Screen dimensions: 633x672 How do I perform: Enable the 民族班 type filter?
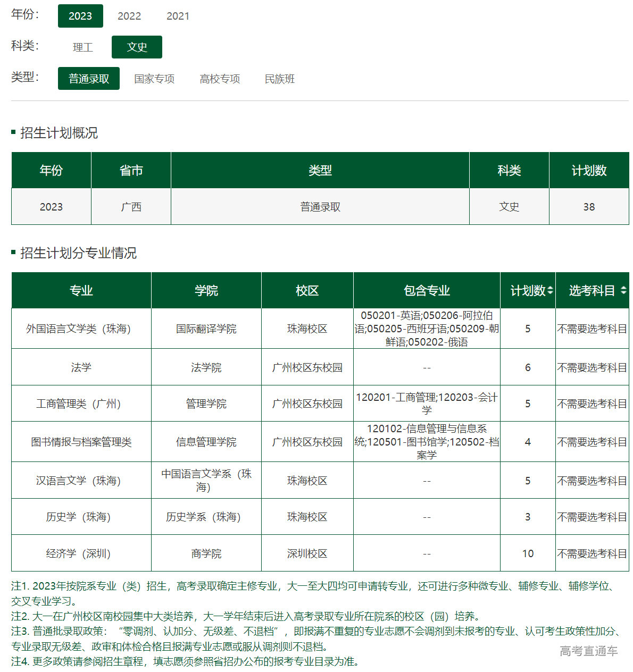pyautogui.click(x=279, y=79)
